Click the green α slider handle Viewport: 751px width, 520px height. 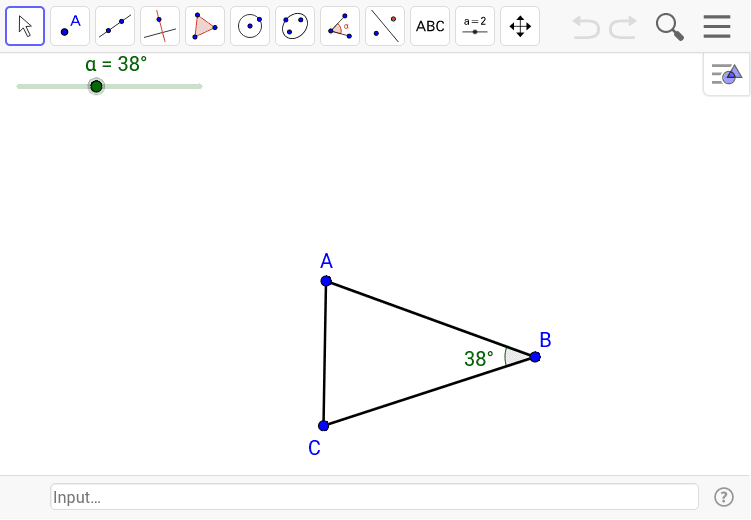pos(96,86)
